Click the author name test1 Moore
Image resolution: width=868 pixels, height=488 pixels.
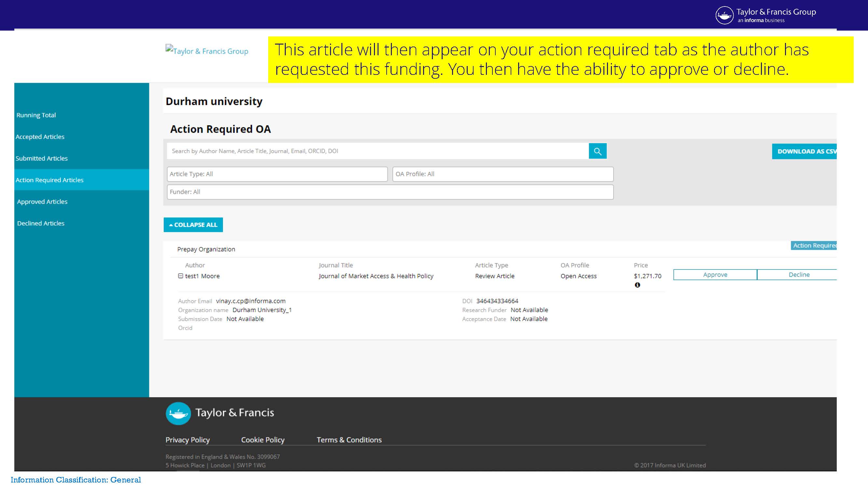coord(202,276)
